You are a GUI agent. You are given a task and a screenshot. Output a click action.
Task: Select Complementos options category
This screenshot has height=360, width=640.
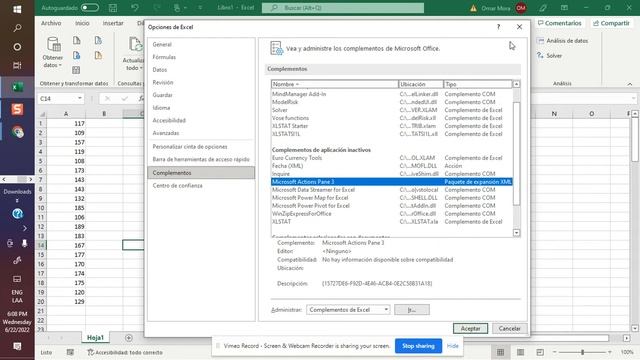[201, 173]
